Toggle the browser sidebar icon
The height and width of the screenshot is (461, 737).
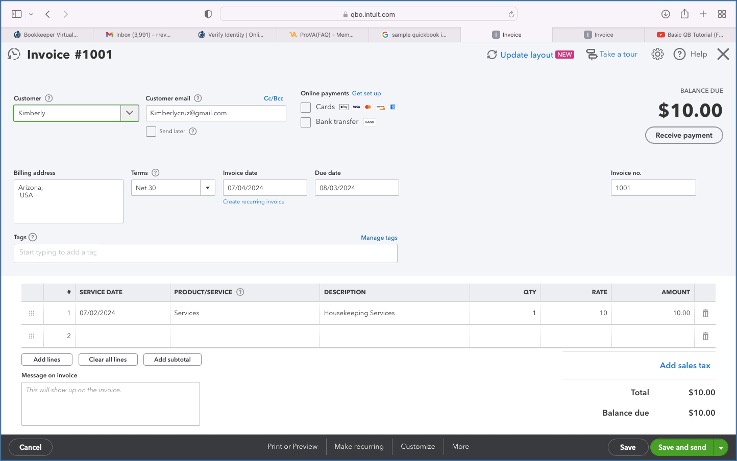pos(17,14)
